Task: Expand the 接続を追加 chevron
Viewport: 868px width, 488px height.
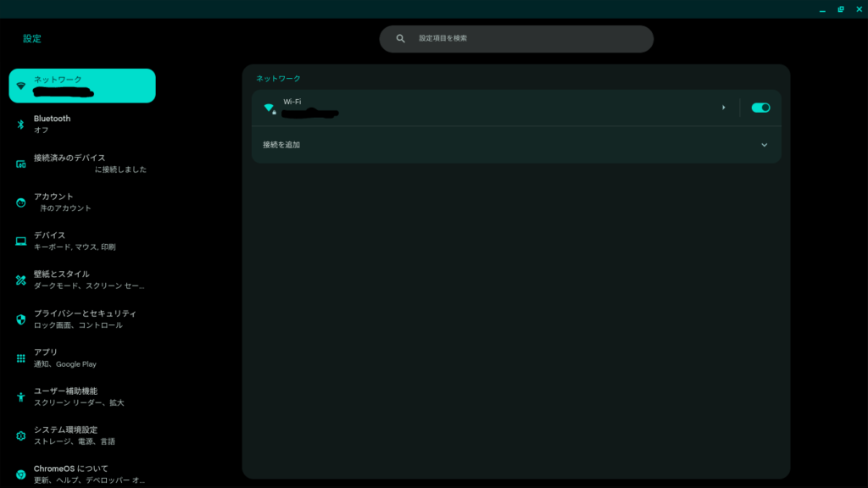Action: pyautogui.click(x=764, y=145)
